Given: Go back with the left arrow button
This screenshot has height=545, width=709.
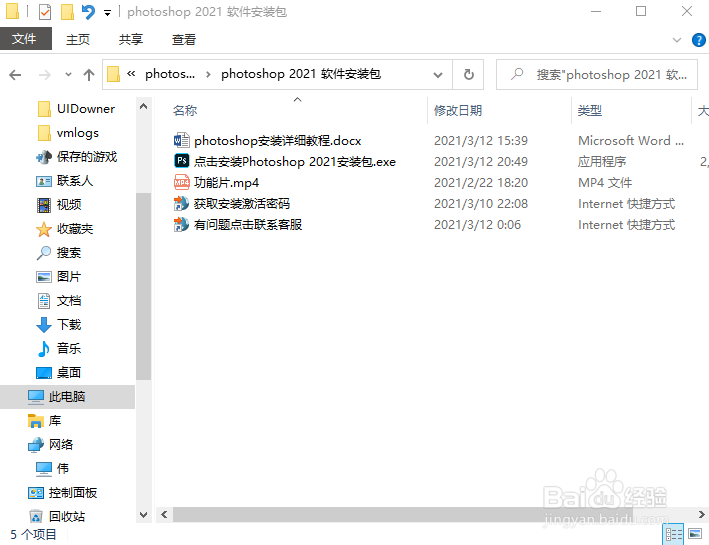Looking at the screenshot, I should click(15, 75).
